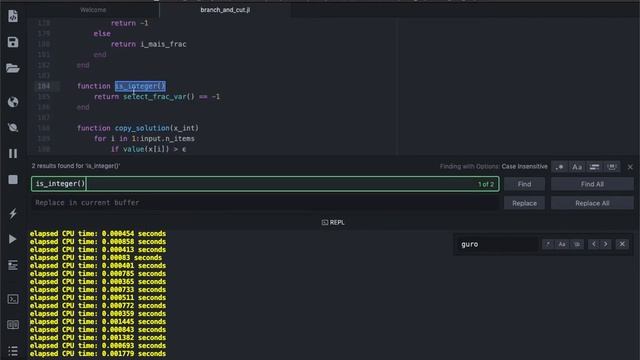640x360 pixels.
Task: Click 'for i in 1:input.n_items' line
Action: click(x=144, y=139)
